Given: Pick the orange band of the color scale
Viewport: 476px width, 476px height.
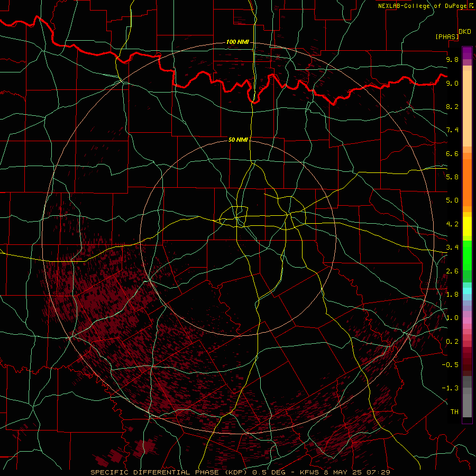Looking at the screenshot, I should pos(467,182).
